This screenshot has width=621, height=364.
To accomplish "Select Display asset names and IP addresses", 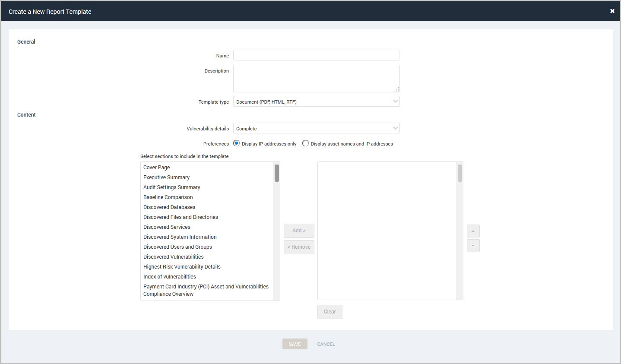I will pos(306,143).
